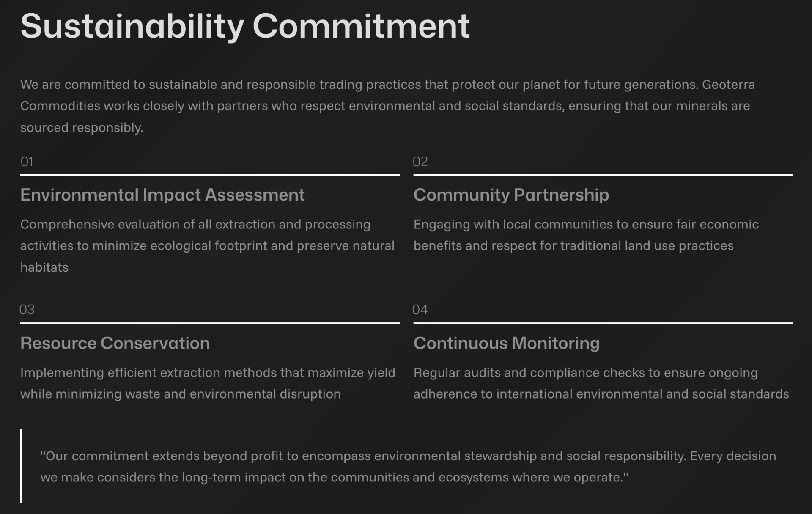
Task: Click the vertical bar beside the quote
Action: click(21, 466)
